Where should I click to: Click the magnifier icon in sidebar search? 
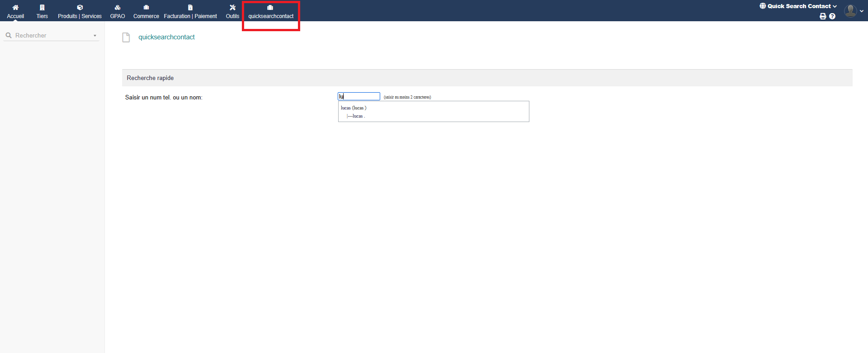[9, 35]
